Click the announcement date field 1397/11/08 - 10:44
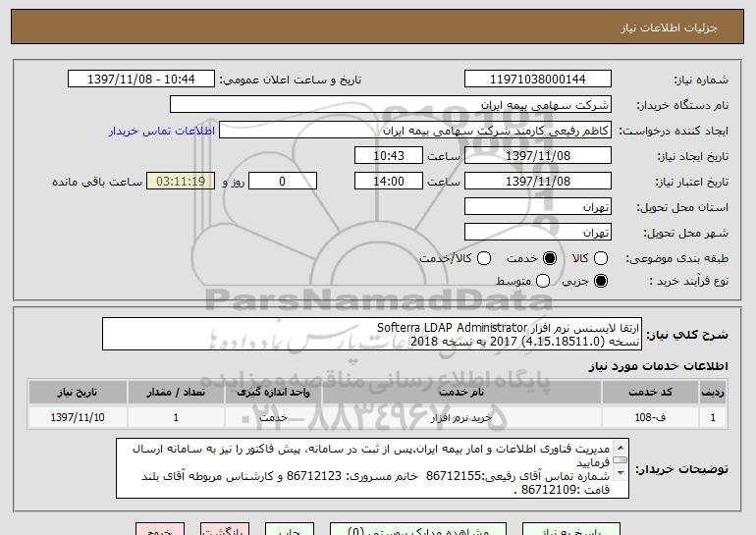 pyautogui.click(x=141, y=80)
